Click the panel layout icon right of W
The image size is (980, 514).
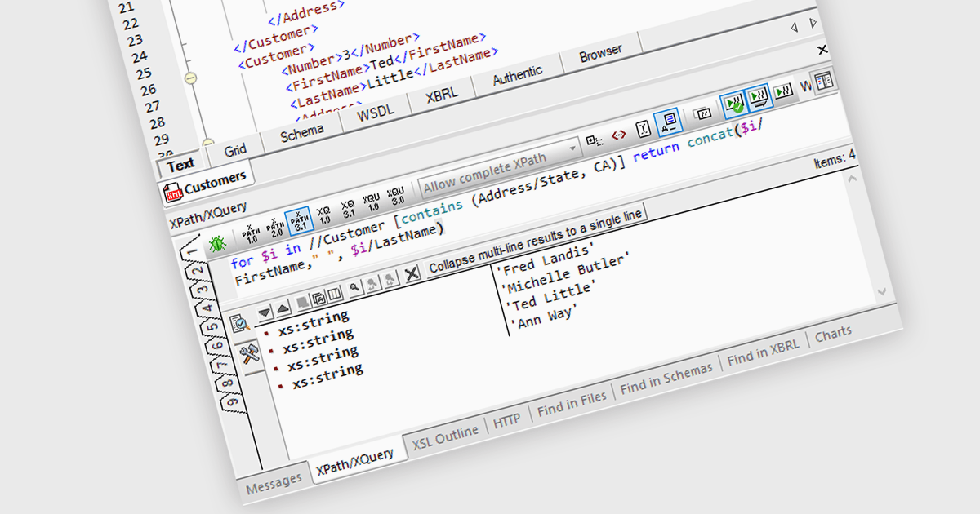coord(823,81)
